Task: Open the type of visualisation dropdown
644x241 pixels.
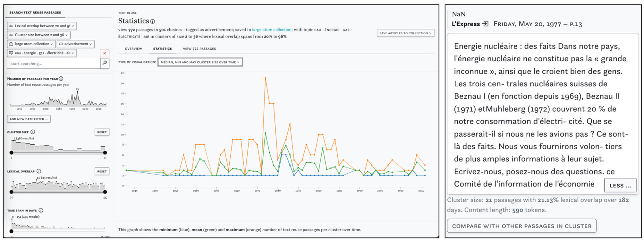Action: (200, 62)
